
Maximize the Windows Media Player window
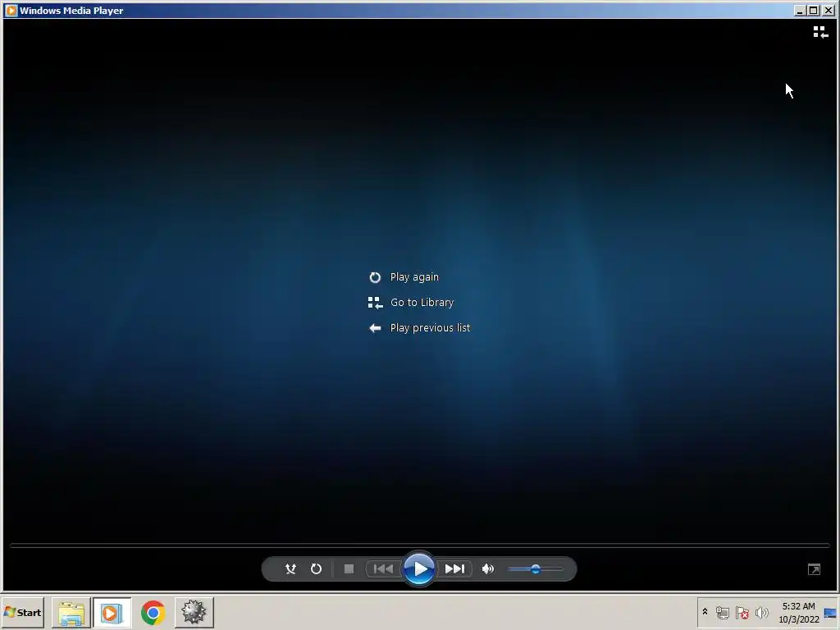coord(813,10)
